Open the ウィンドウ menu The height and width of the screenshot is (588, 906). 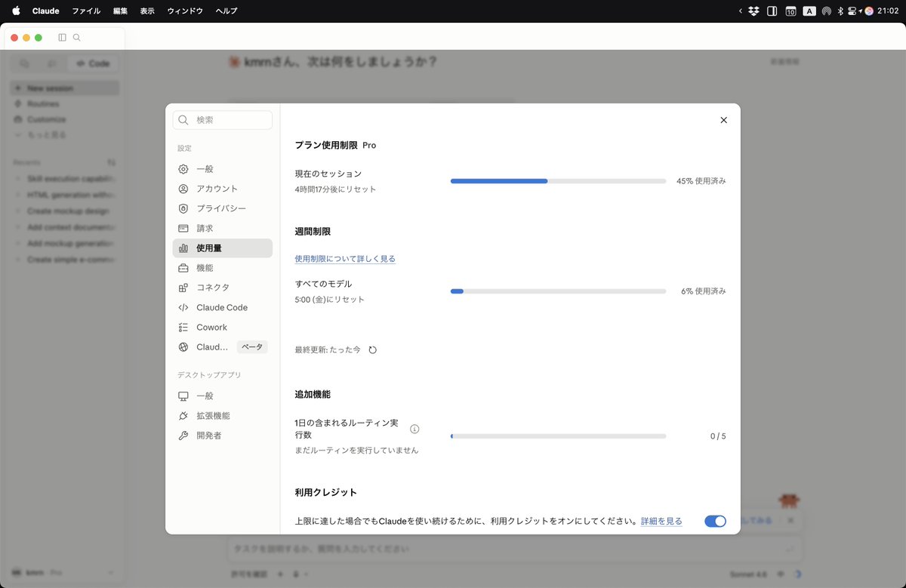tap(185, 11)
